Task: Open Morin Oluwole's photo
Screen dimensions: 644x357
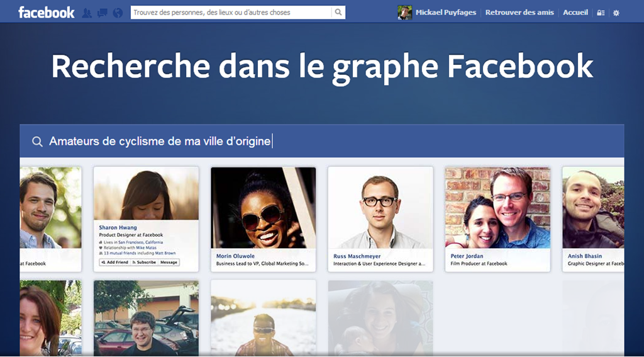Action: click(x=264, y=208)
